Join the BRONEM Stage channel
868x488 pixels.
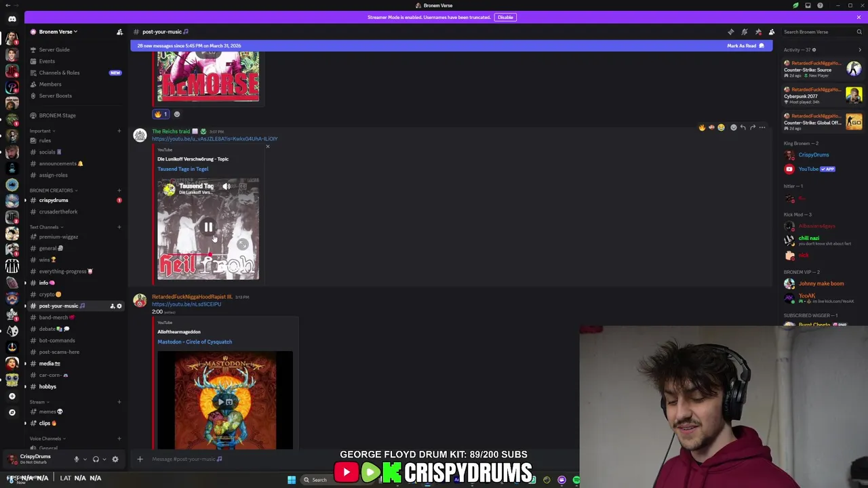[58, 115]
